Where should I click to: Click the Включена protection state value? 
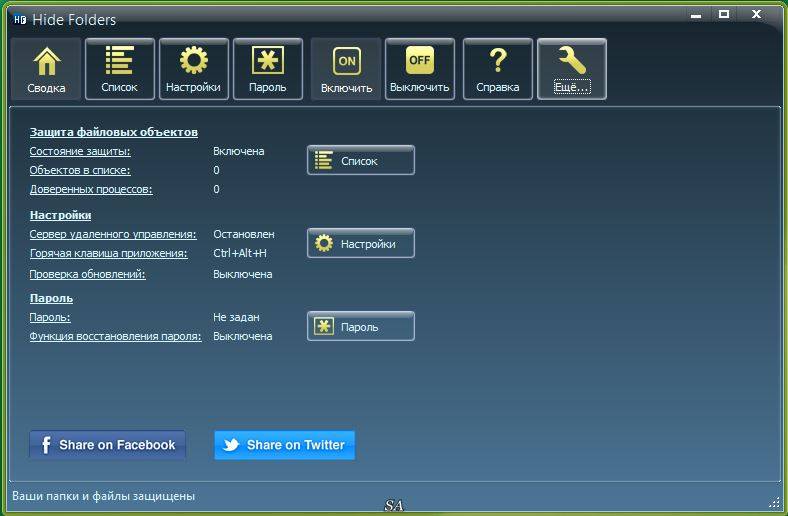tap(239, 151)
